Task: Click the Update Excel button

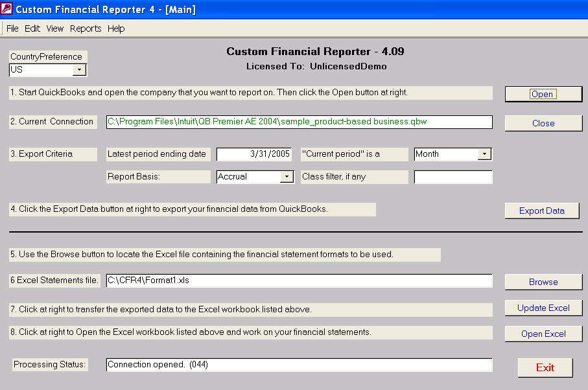Action: [x=543, y=308]
